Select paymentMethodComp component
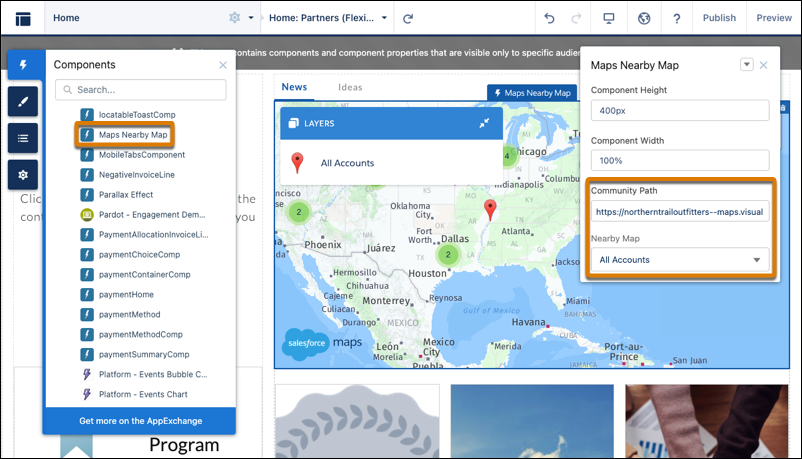The width and height of the screenshot is (802, 459). (131, 334)
